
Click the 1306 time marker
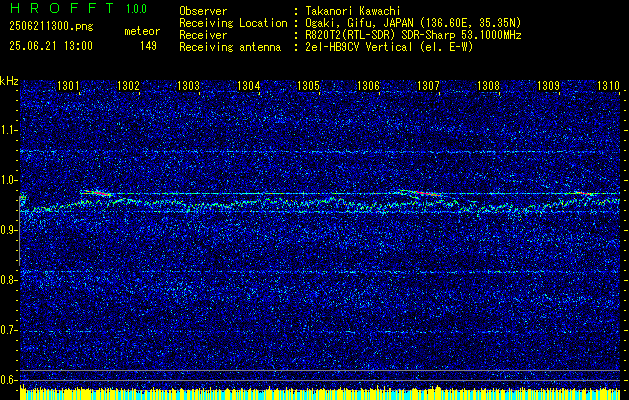coord(368,85)
